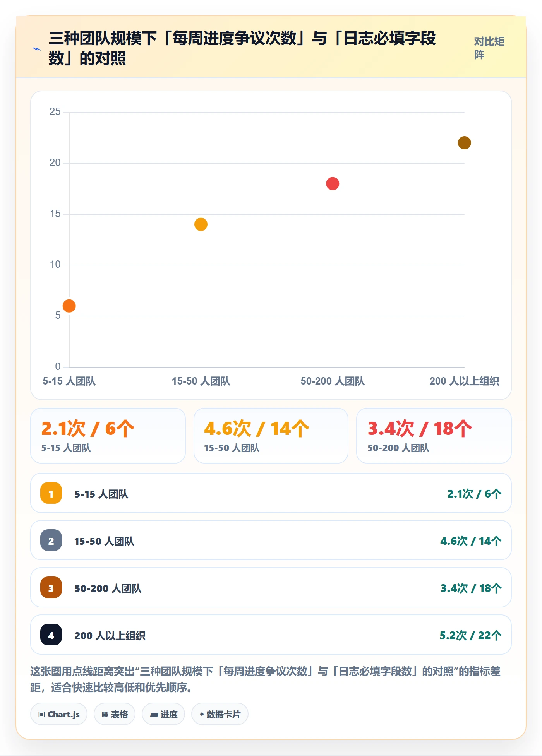Click the 5.2次 / 22个 value in row 4
The height and width of the screenshot is (756, 542).
[x=470, y=635]
